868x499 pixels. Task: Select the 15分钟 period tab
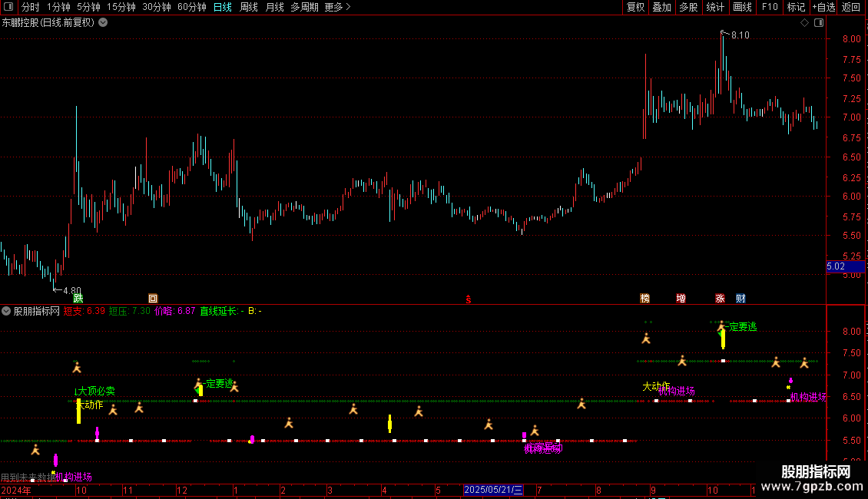pos(121,7)
